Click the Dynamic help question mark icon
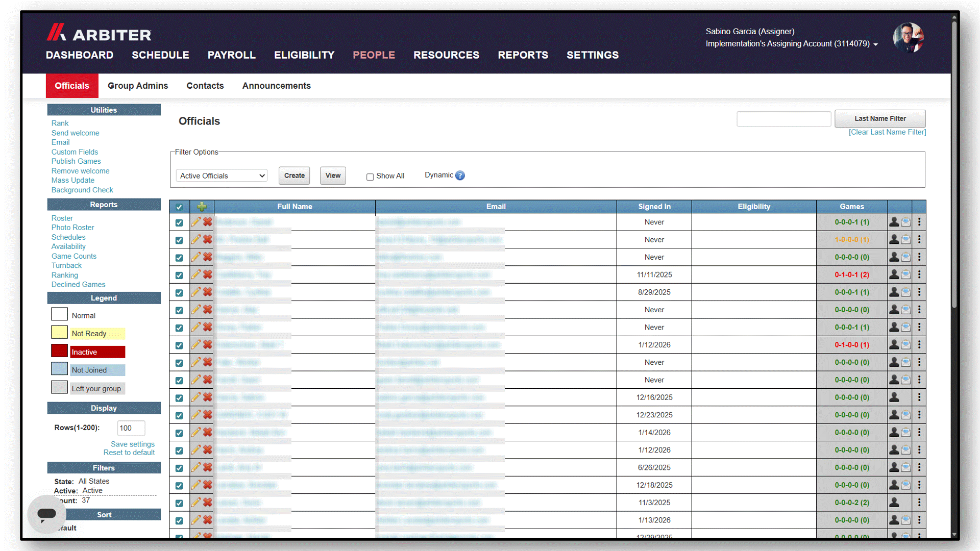This screenshot has height=551, width=980. [x=460, y=176]
